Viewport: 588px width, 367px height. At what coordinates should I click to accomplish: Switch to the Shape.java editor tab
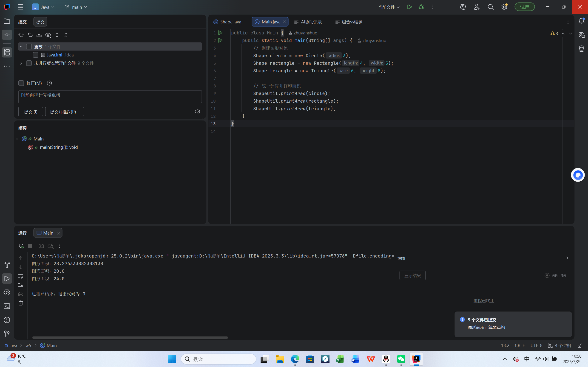point(227,22)
